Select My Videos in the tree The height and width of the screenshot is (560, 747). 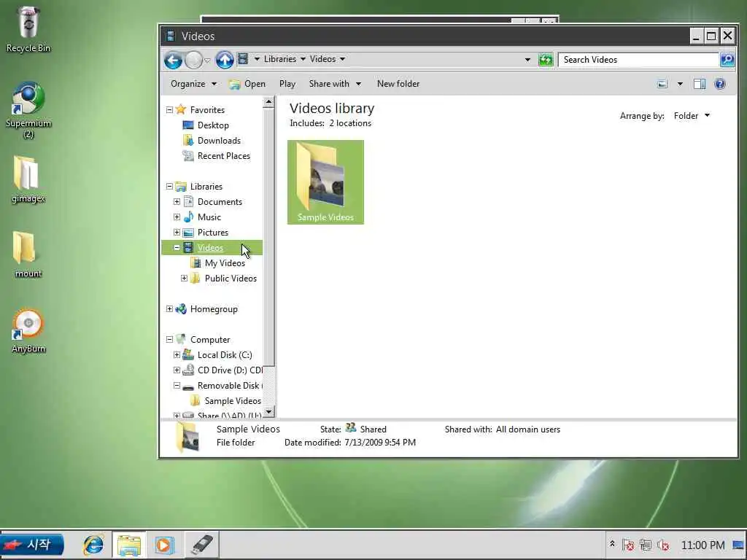pos(225,262)
